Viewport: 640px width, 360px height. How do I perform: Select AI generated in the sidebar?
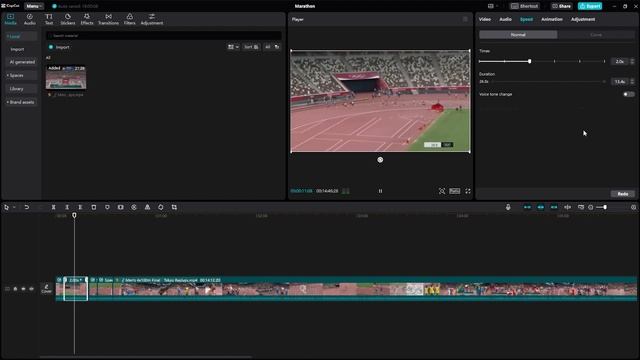[22, 62]
